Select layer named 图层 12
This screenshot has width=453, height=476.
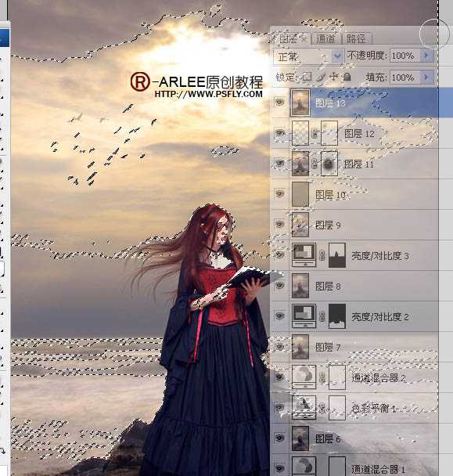[x=359, y=134]
